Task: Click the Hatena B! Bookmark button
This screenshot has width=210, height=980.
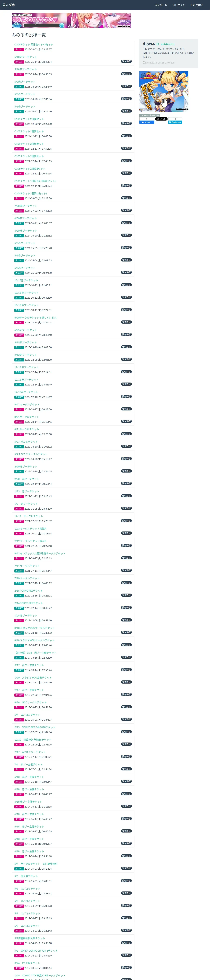Action: coord(175,122)
